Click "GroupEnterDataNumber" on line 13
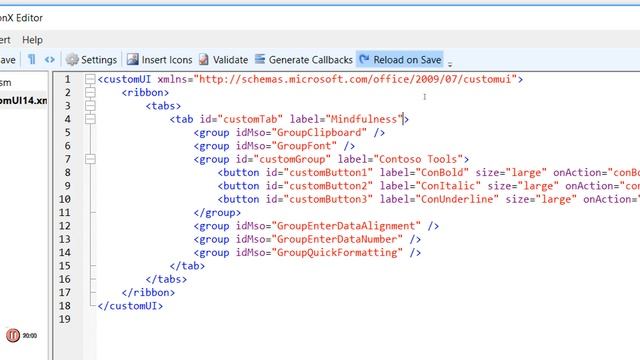The height and width of the screenshot is (360, 640). (x=337, y=239)
